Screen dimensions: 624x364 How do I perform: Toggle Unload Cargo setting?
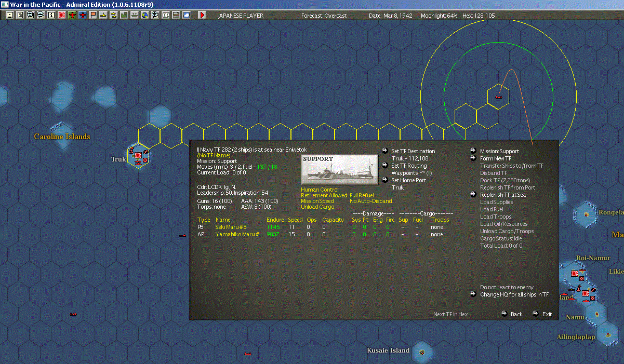317,207
